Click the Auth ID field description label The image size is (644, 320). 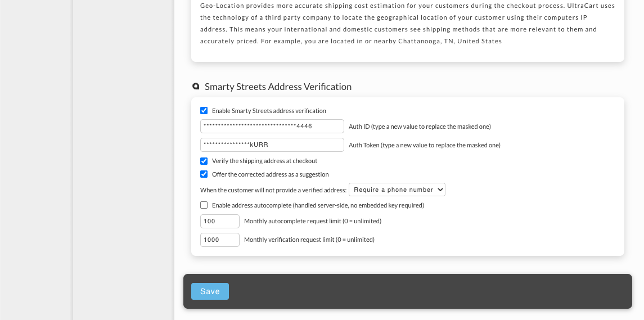tap(420, 127)
